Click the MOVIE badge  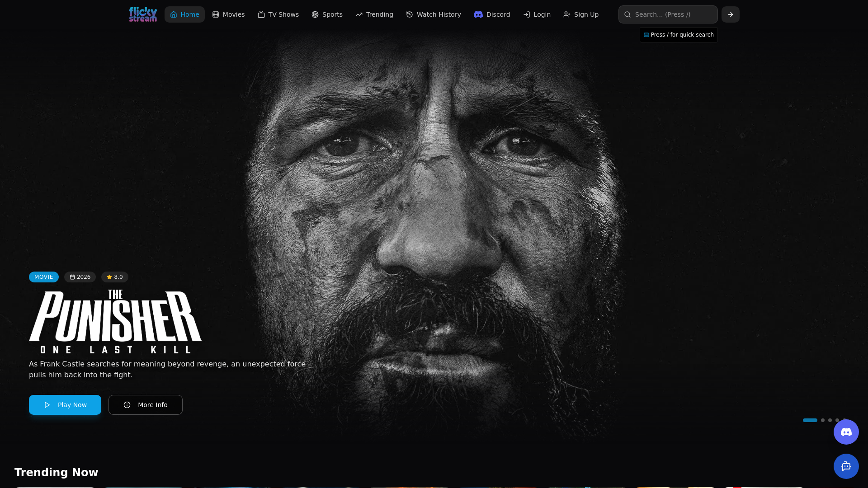click(44, 277)
